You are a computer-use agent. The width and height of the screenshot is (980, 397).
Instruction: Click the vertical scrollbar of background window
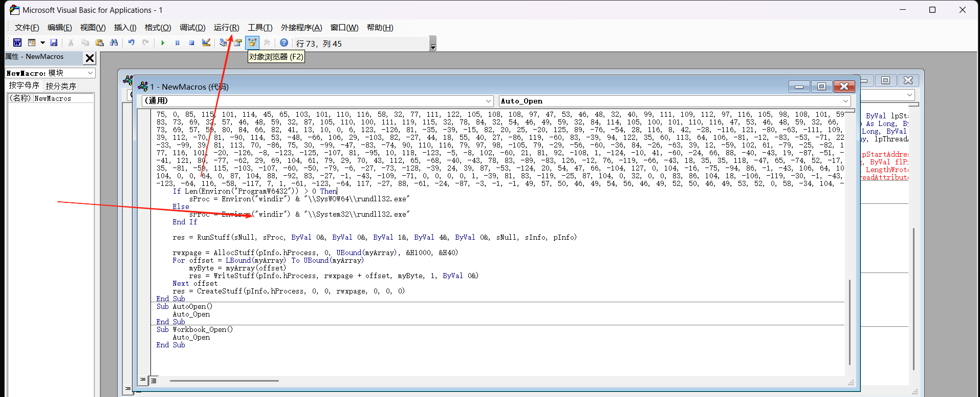[913, 299]
